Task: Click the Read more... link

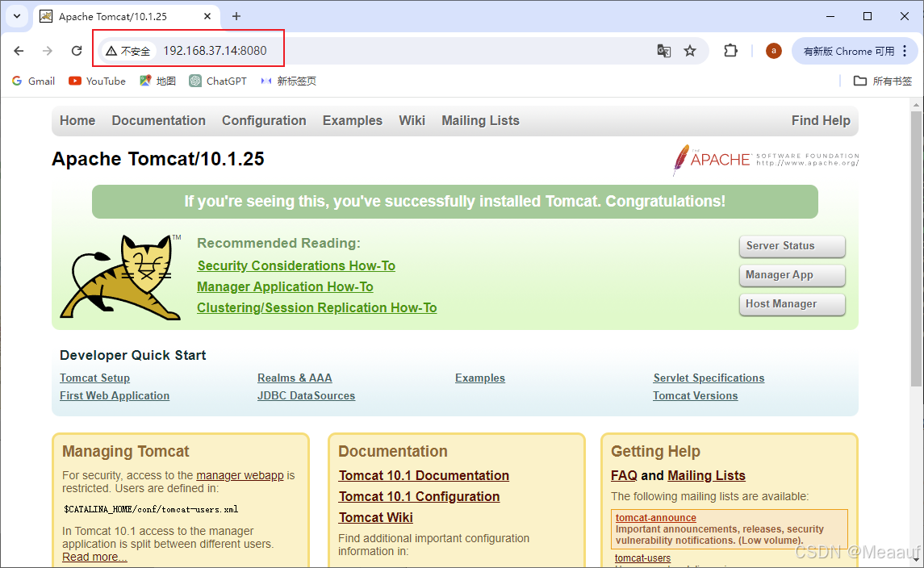Action: [94, 558]
